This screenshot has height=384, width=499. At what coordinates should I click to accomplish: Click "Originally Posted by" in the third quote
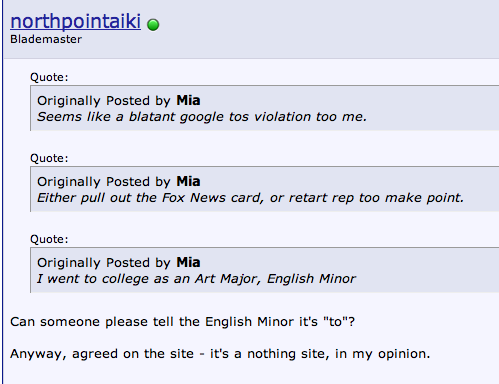tap(104, 263)
